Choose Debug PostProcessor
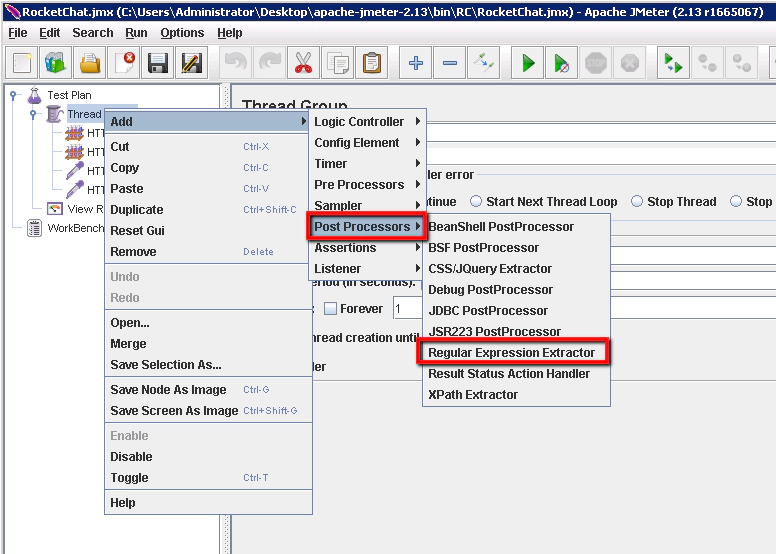 coord(517,290)
